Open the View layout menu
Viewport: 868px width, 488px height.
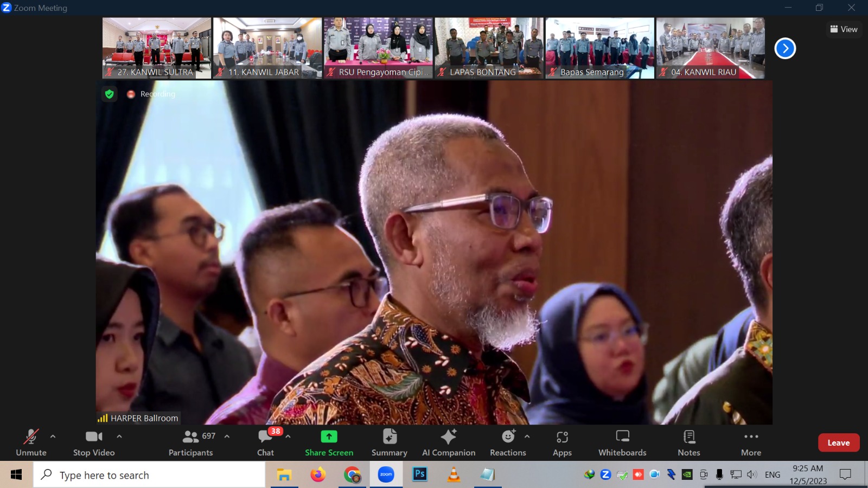click(844, 29)
